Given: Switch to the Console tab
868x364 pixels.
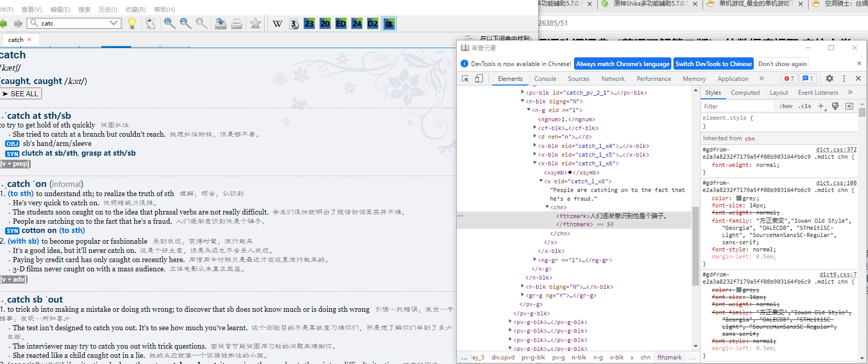Looking at the screenshot, I should click(x=545, y=79).
